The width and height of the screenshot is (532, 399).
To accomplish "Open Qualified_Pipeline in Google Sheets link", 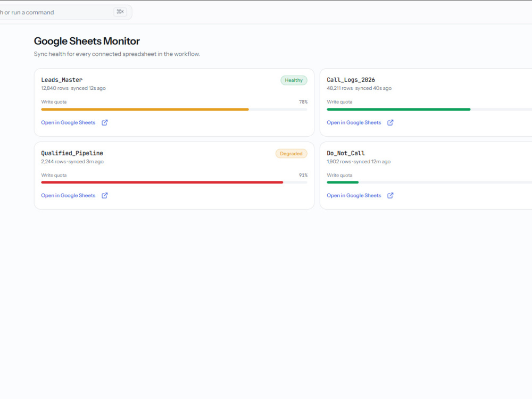I will (x=68, y=195).
